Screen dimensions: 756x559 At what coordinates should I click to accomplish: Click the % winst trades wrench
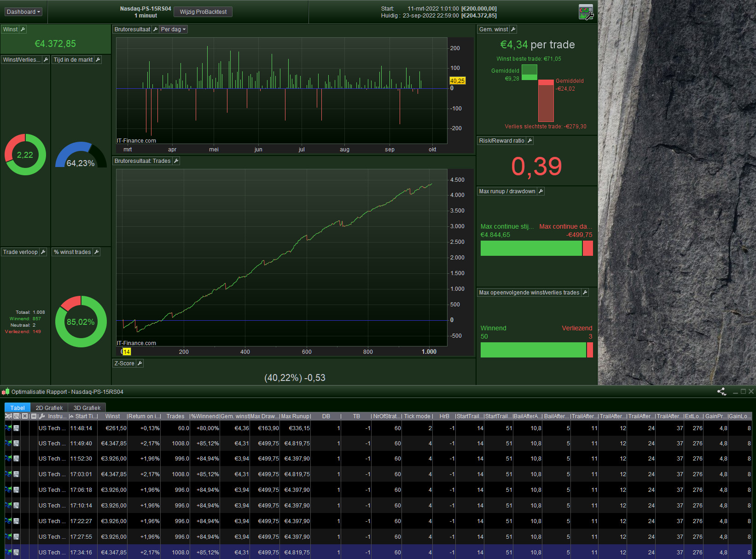click(x=96, y=252)
